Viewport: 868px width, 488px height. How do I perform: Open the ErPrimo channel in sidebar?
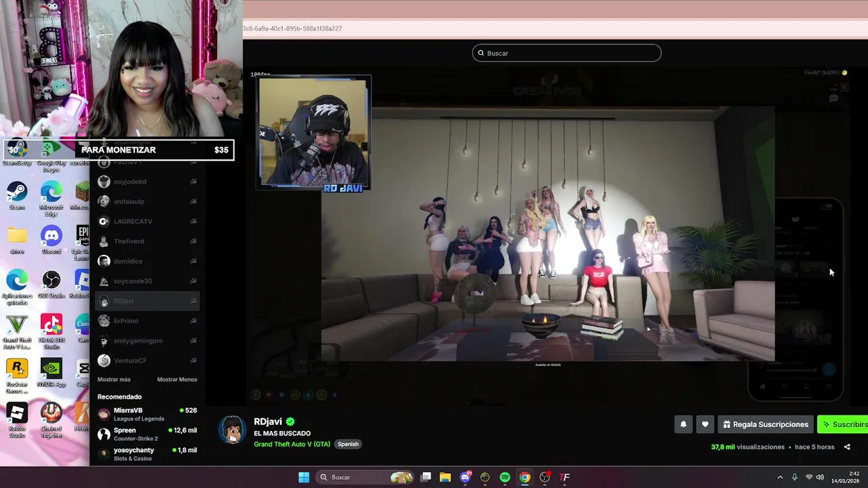tap(148, 321)
